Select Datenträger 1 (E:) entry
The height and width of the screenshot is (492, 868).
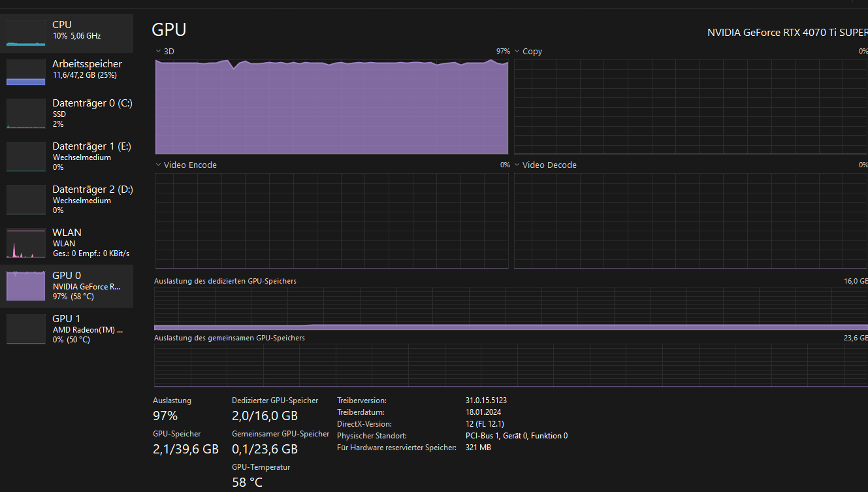pos(67,156)
